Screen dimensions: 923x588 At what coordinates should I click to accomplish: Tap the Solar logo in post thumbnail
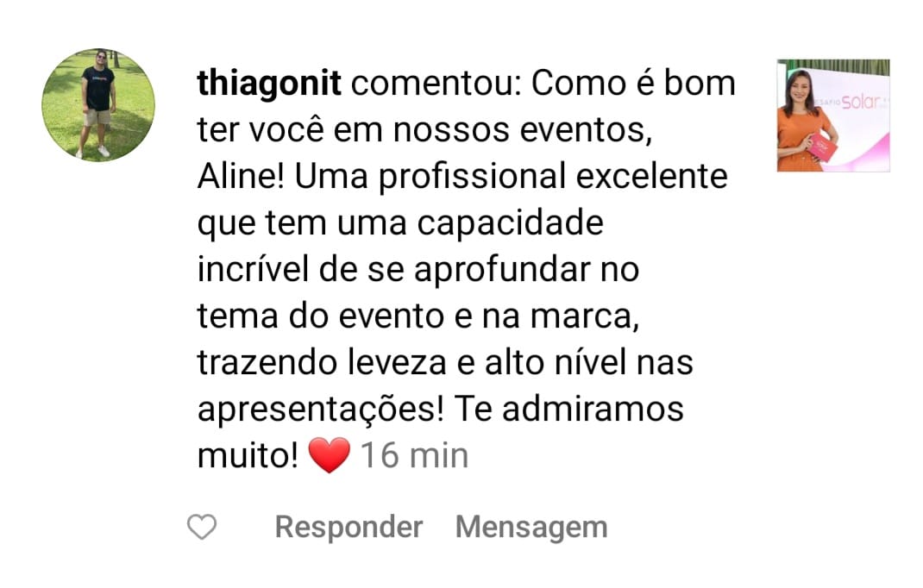(860, 102)
